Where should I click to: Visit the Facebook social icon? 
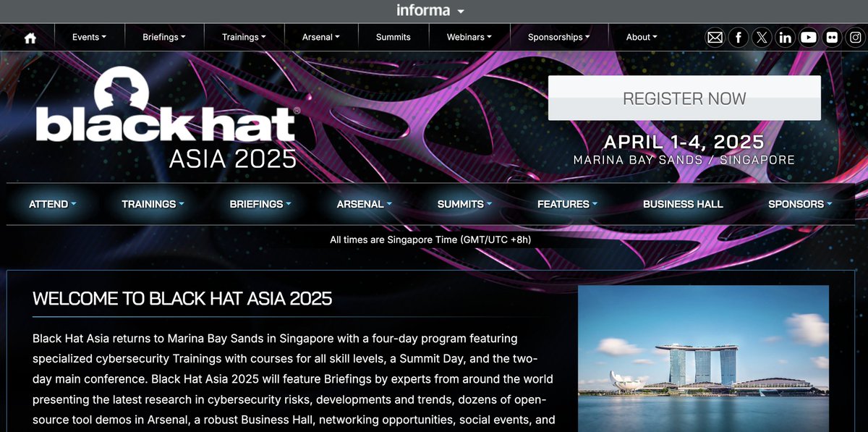pos(738,38)
